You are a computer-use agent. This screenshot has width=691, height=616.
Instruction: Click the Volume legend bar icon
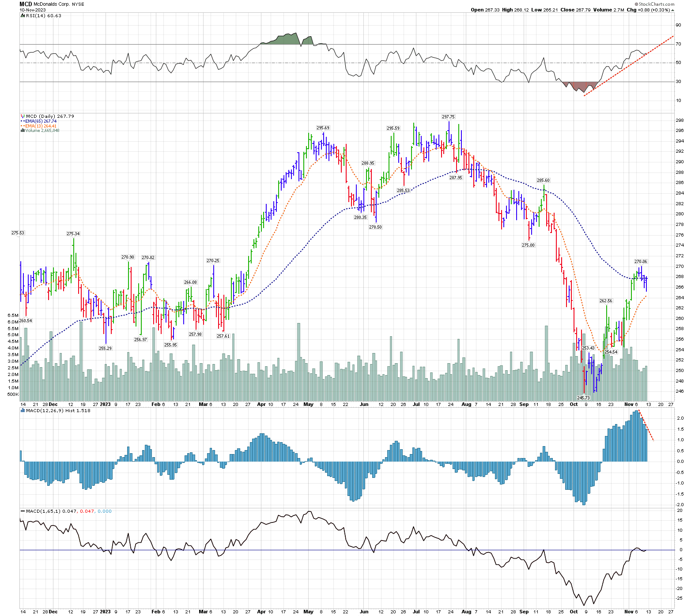23,131
